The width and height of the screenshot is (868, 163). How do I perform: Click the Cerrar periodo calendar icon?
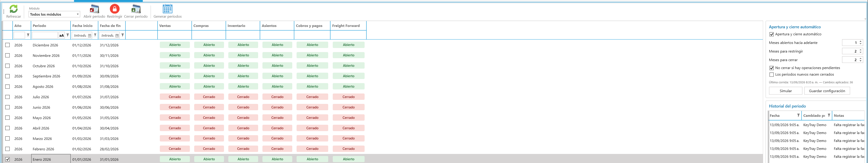136,9
